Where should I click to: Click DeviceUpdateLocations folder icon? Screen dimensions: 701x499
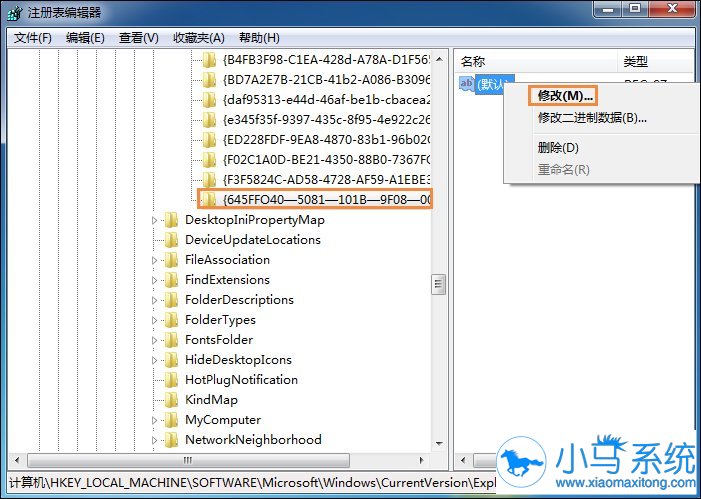[171, 240]
